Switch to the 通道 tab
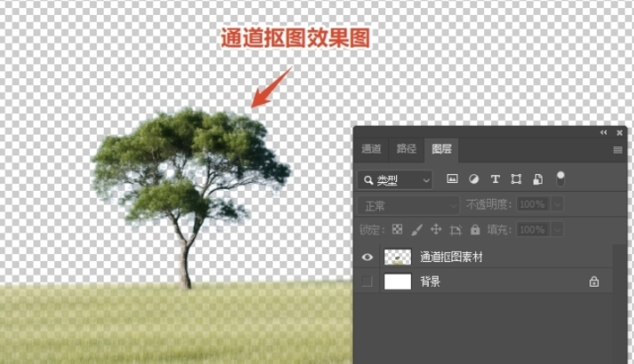 (371, 149)
